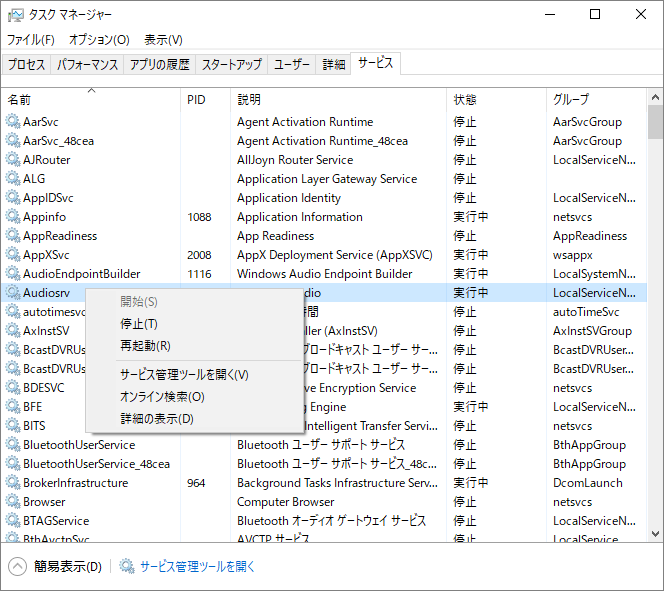
Task: Select the AppReadiness group cell
Action: (590, 236)
